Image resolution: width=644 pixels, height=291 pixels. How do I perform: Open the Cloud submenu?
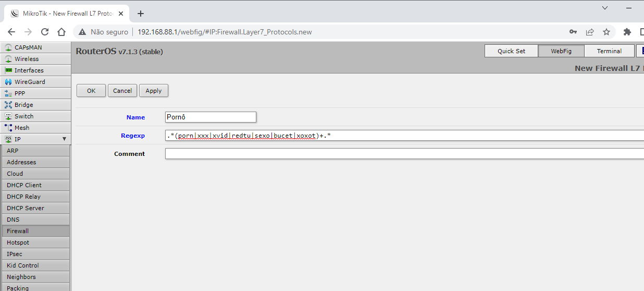35,174
